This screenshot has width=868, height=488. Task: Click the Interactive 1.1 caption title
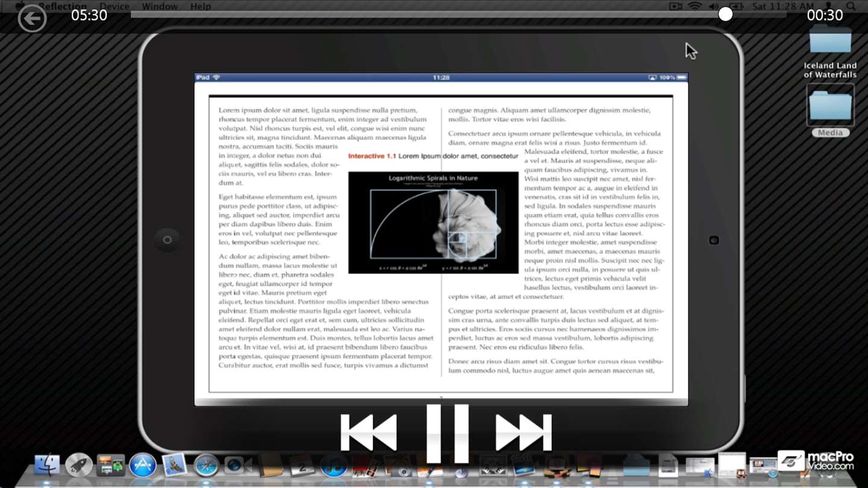[433, 156]
